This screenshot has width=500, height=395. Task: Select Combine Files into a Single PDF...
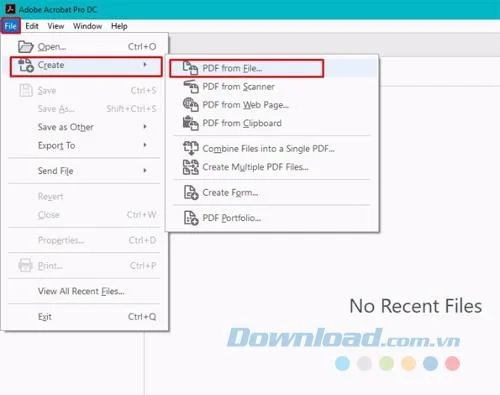coord(273,148)
